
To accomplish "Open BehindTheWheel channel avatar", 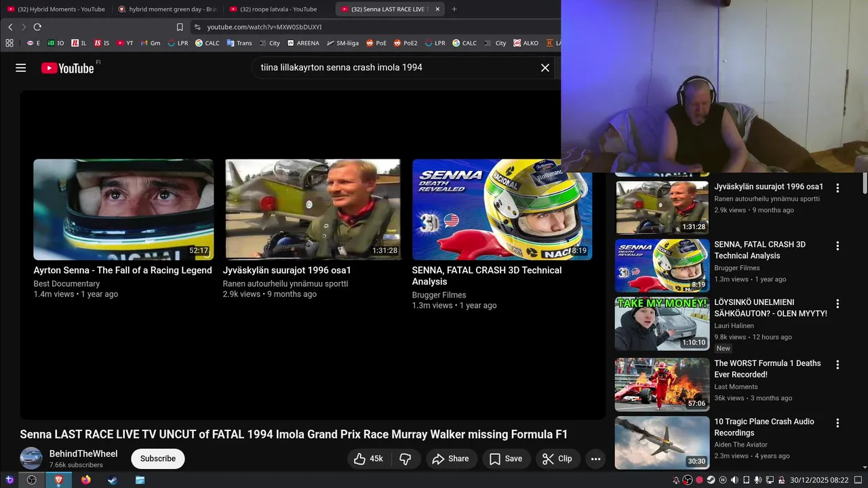I will pos(31,459).
